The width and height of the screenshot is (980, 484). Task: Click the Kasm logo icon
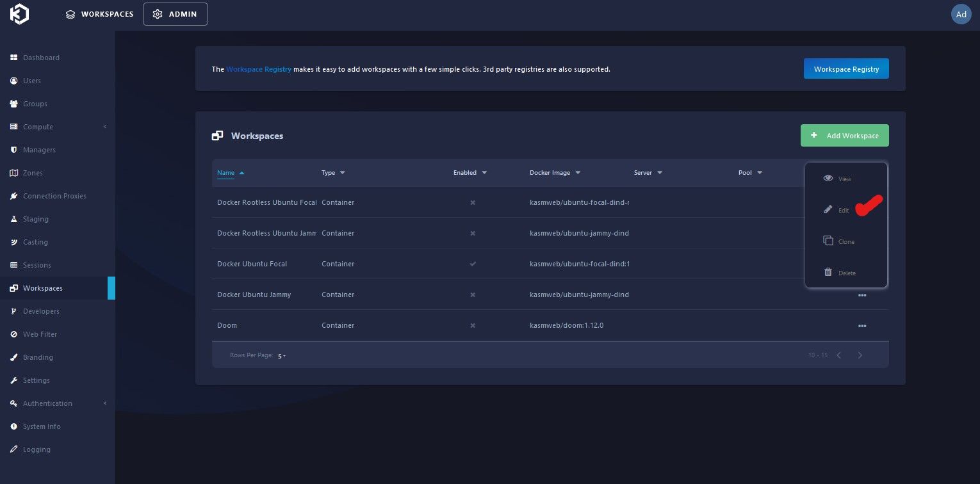click(19, 14)
